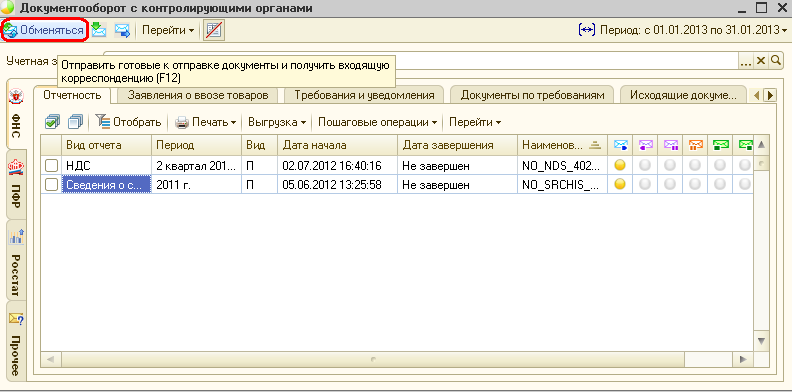The width and height of the screenshot is (792, 392).
Task: Click the purple envelope with square icon
Action: pyautogui.click(x=671, y=145)
